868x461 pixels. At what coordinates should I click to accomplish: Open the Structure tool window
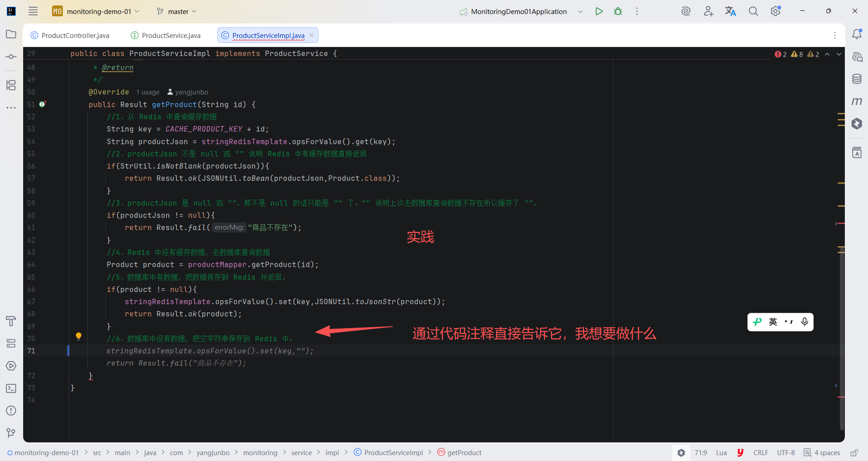(x=11, y=85)
